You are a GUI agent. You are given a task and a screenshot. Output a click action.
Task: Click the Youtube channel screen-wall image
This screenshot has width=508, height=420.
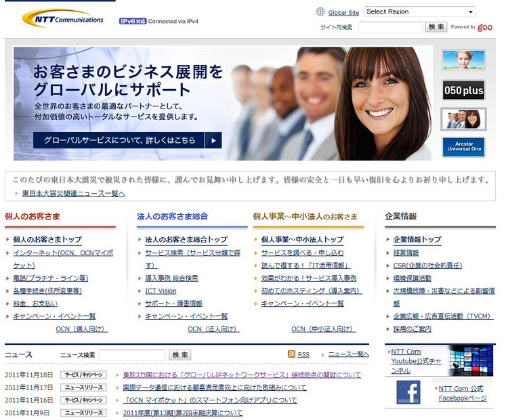tap(471, 360)
